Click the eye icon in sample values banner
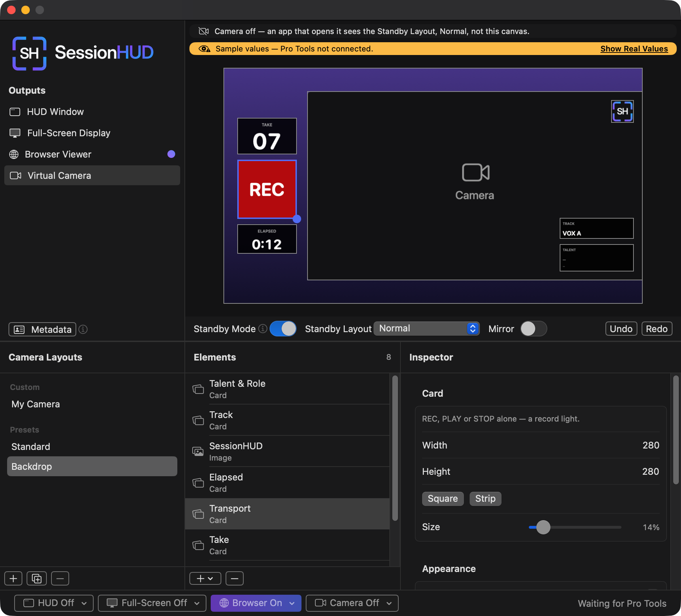Viewport: 681px width, 616px height. coord(204,49)
